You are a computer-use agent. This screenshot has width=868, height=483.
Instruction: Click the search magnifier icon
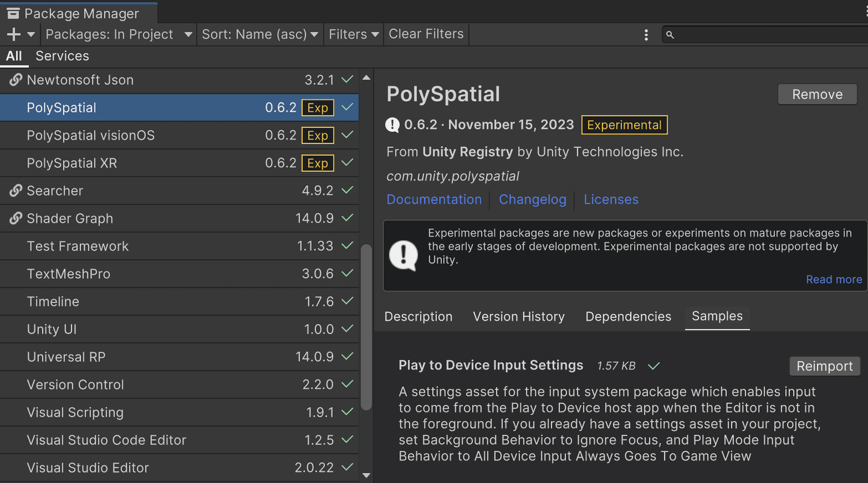point(670,34)
